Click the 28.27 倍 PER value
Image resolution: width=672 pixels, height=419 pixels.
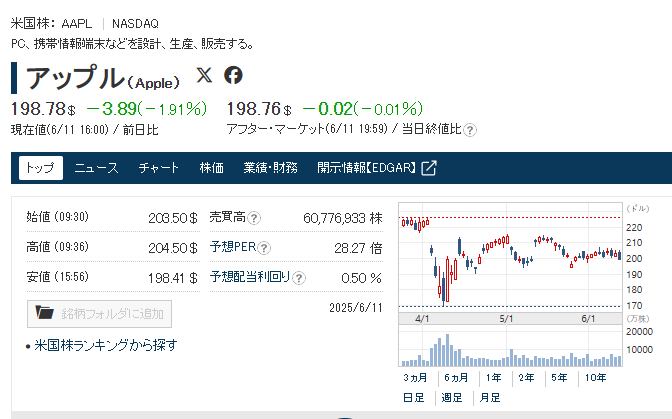click(358, 248)
